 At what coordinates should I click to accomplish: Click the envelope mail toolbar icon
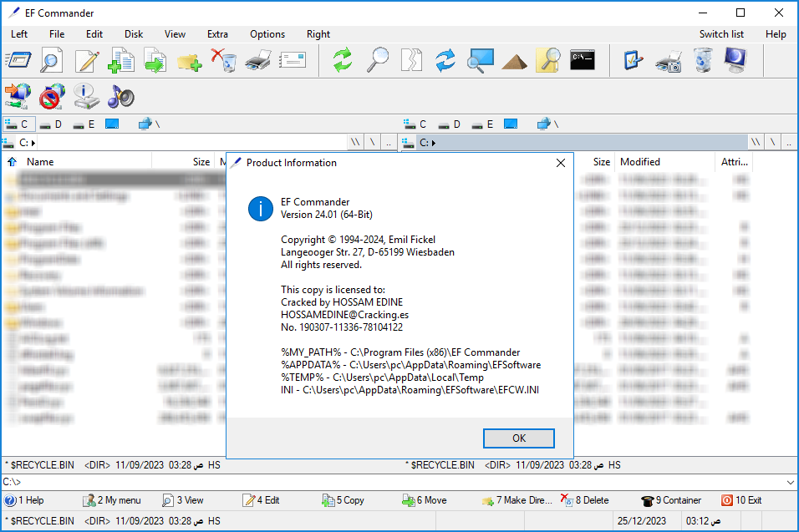(293, 61)
